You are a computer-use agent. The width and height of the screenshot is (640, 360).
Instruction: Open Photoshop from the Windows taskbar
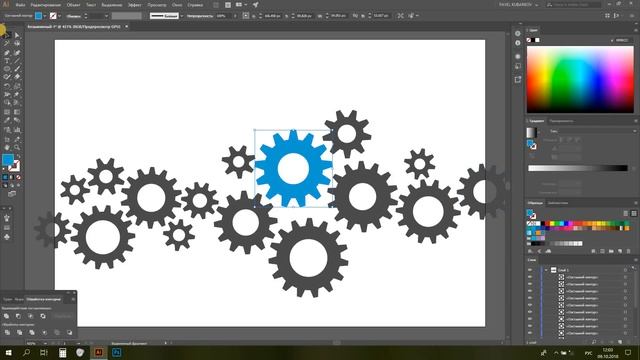(116, 352)
